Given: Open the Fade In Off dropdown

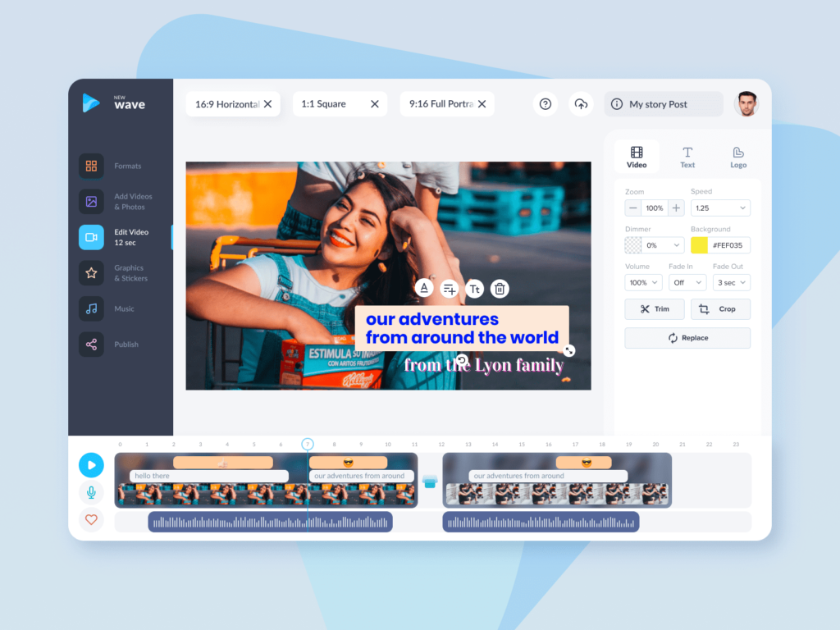Looking at the screenshot, I should [x=687, y=282].
